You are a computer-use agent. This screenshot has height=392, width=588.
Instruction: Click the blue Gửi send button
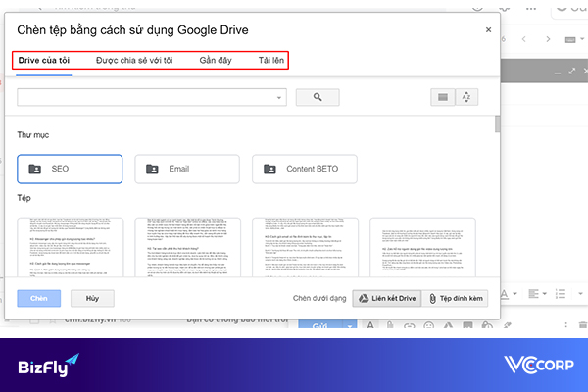tap(320, 324)
